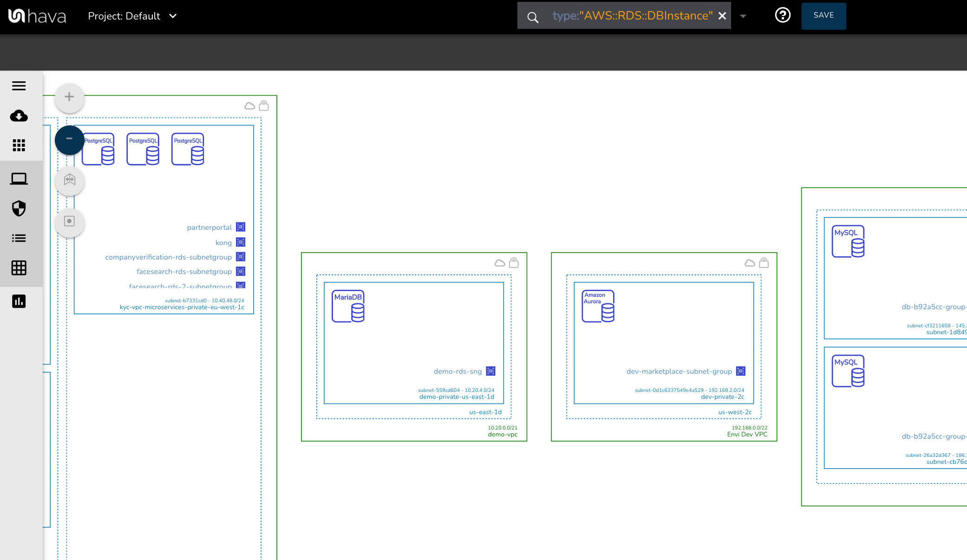Click subnet-559cd604 CIDR text

[x=456, y=391]
